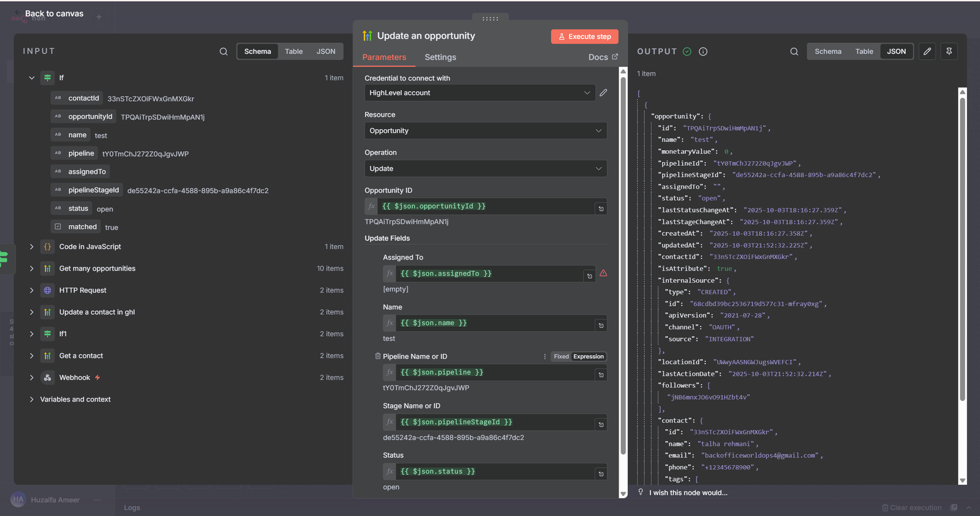Screen dimensions: 980x516
Task: Click the Assigned To expression field
Action: pos(488,274)
